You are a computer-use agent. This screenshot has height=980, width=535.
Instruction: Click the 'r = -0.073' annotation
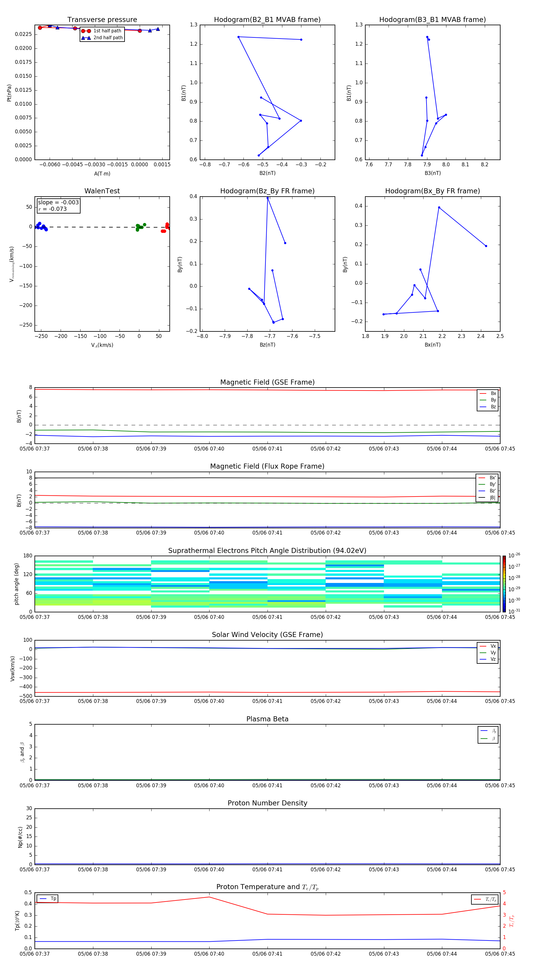[53, 209]
